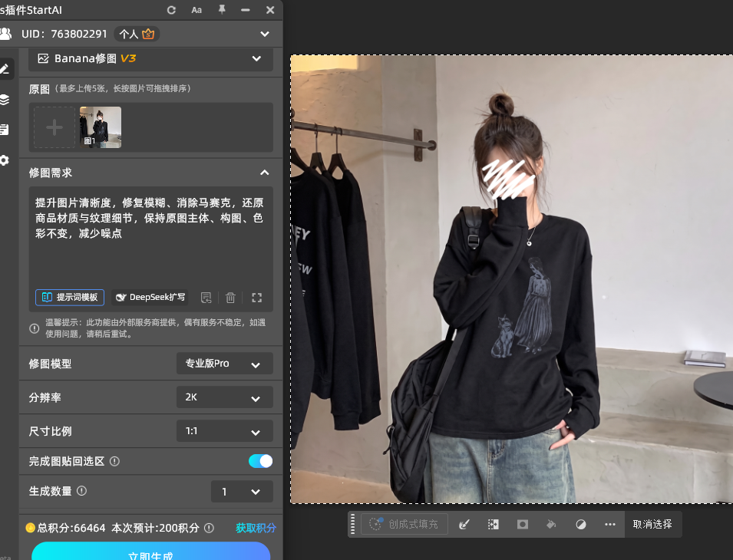Viewport: 733px width, 560px height.
Task: Collapse the 修图需求 section
Action: tap(265, 173)
